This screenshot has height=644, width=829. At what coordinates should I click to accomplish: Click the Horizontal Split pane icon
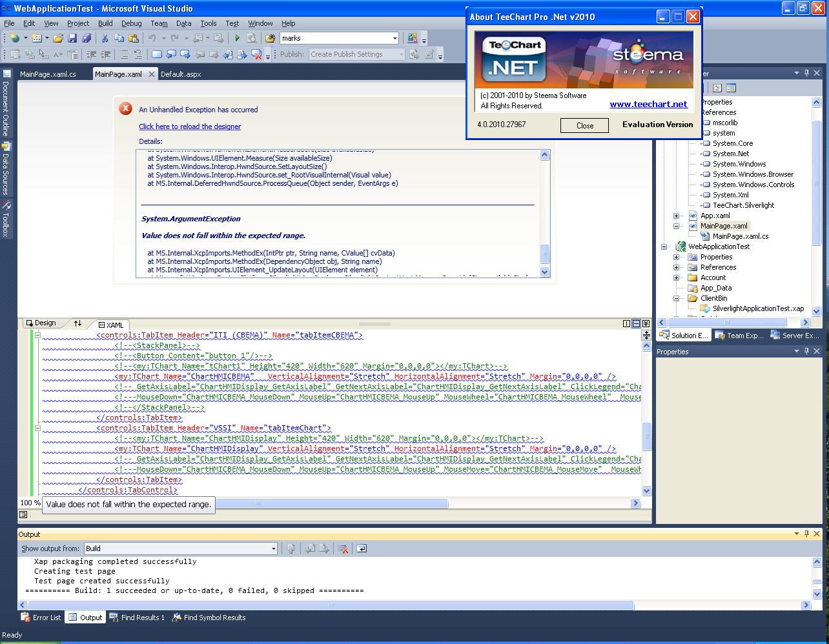point(636,323)
